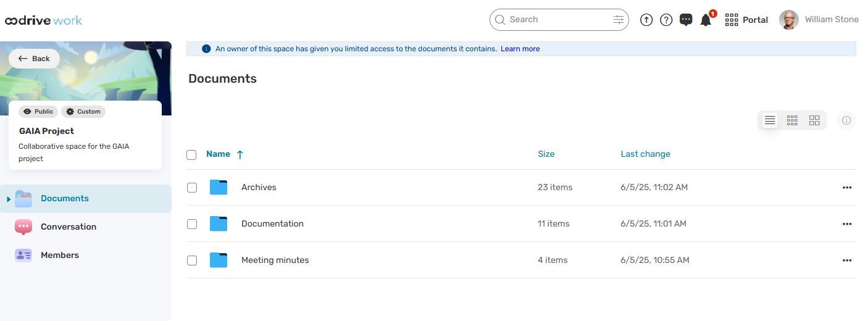Open more options for Archives row
868x321 pixels.
(x=847, y=188)
